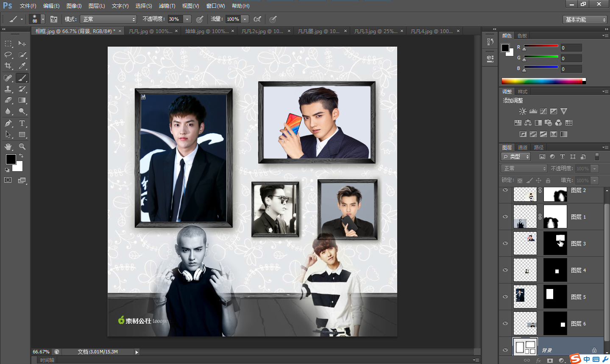Image resolution: width=610 pixels, height=364 pixels.
Task: Click the foreground color swatch in toolbox
Action: 11,159
